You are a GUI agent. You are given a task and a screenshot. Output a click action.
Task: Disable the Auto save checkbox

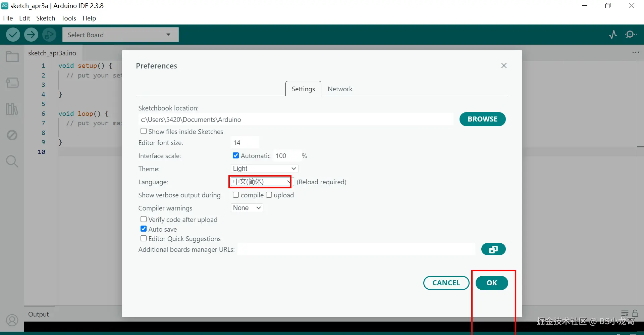coord(144,229)
